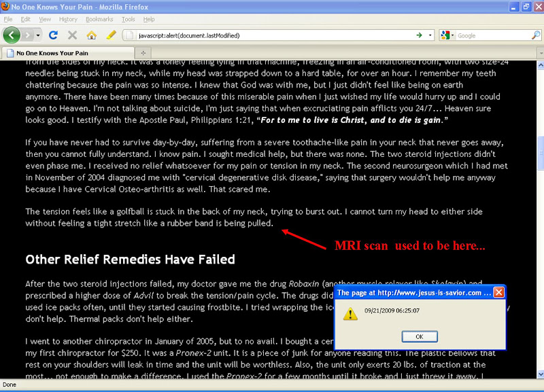The width and height of the screenshot is (544, 392).
Task: Click the vertical scrollbar thumb
Action: coord(541,153)
